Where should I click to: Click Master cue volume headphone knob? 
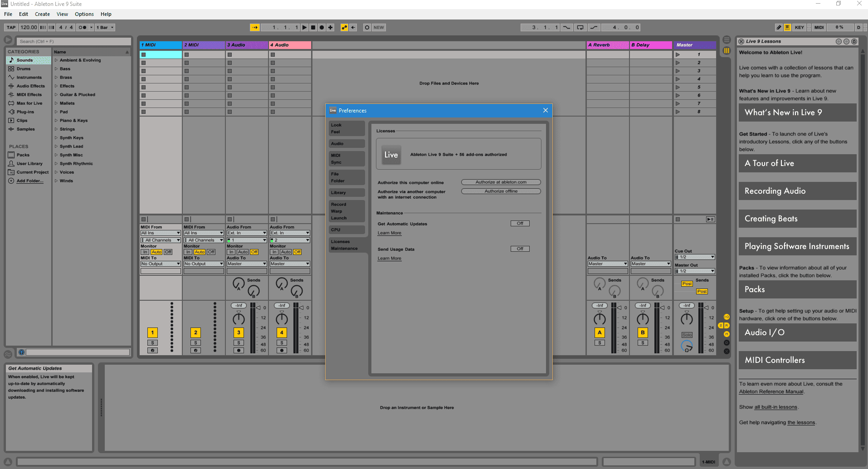(687, 346)
